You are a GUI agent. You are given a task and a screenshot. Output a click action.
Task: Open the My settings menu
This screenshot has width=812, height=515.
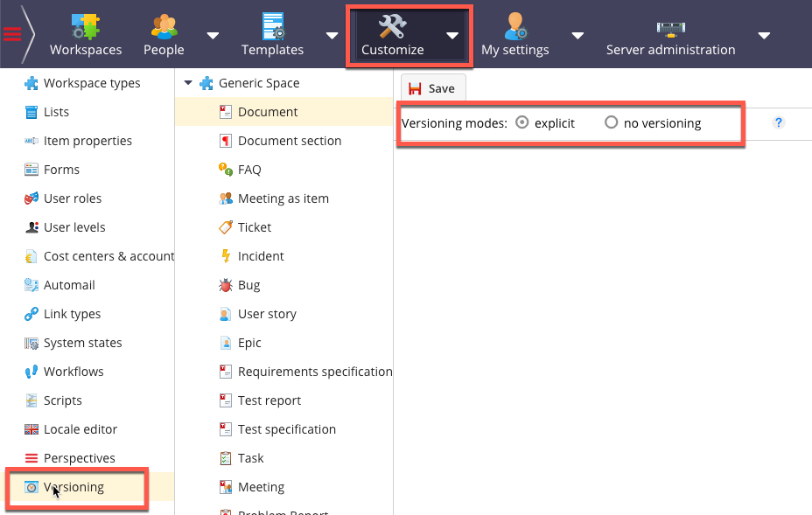coord(514,35)
